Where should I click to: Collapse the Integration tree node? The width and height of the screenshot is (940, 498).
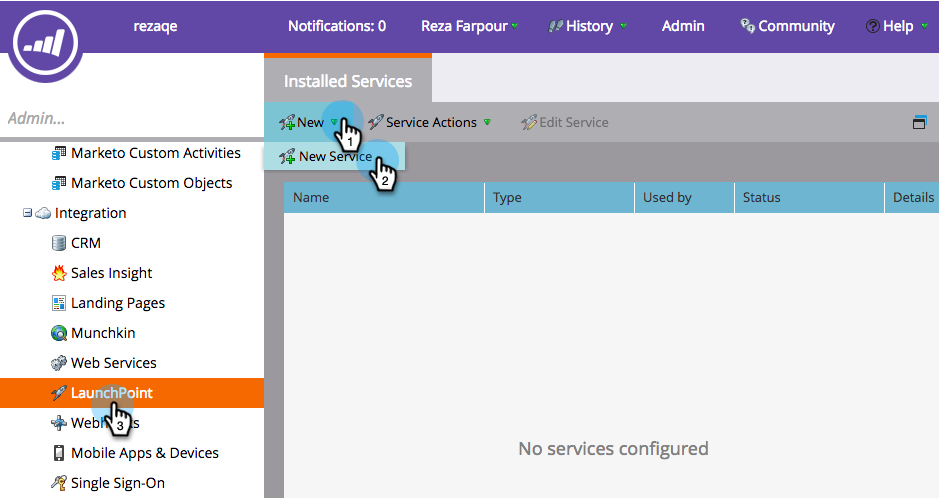27,213
